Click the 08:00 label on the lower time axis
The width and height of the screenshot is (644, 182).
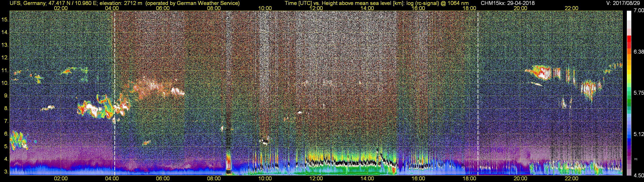click(214, 179)
